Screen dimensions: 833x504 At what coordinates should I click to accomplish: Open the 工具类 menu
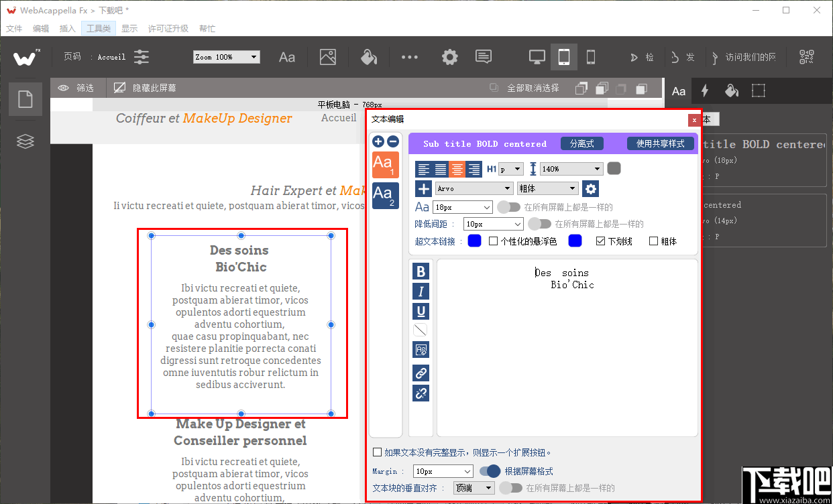(x=97, y=28)
